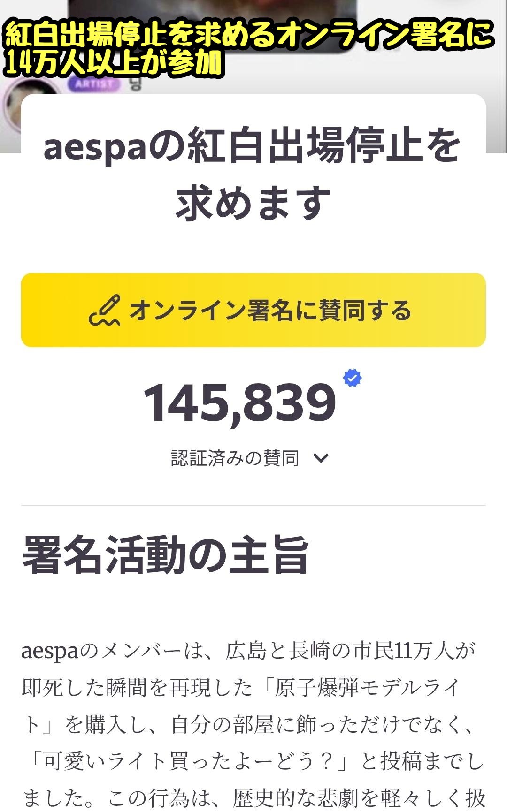
Task: Click the signature pen icon on yellow button
Action: (x=105, y=311)
